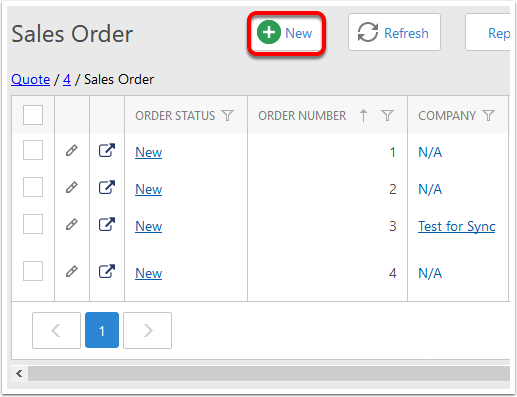
Task: Click the pencil edit icon for order 3
Action: (x=72, y=224)
